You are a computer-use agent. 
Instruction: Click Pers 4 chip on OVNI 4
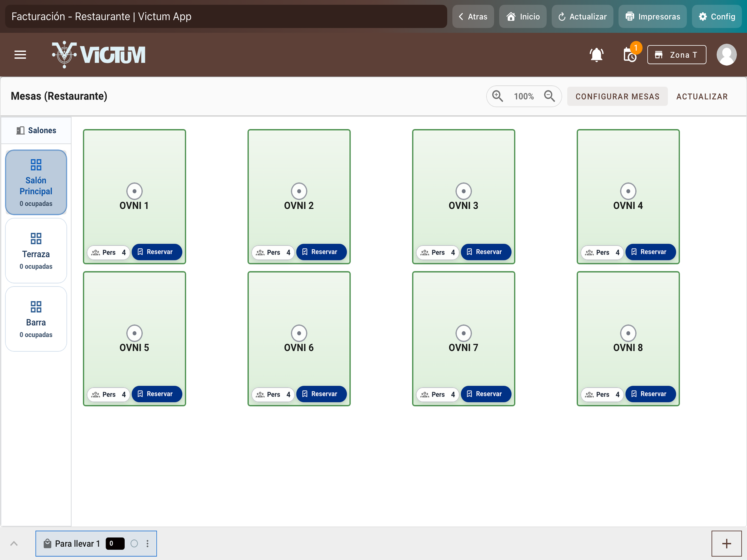(x=602, y=252)
